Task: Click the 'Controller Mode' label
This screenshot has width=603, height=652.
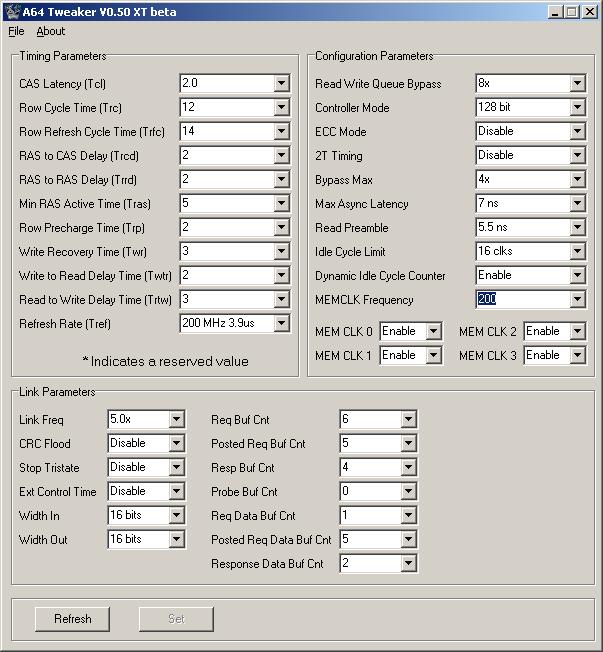Action: tap(352, 108)
